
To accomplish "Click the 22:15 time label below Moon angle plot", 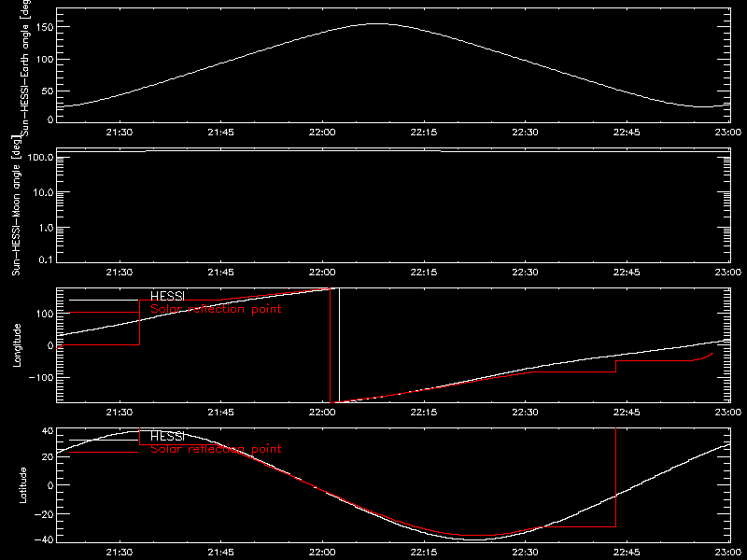I will [424, 273].
